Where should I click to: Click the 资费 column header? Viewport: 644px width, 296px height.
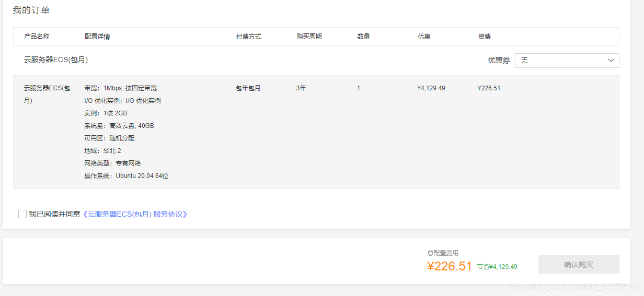(485, 37)
